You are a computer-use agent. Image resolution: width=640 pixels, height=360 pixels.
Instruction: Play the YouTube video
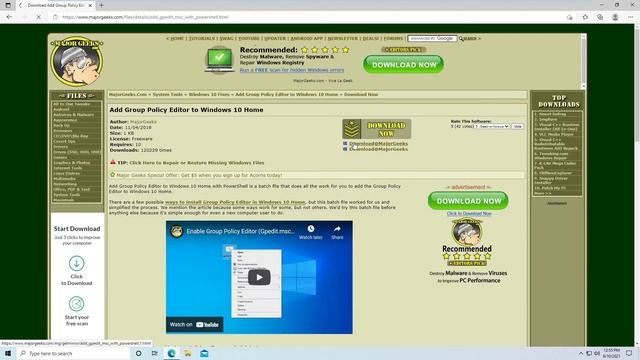[259, 277]
